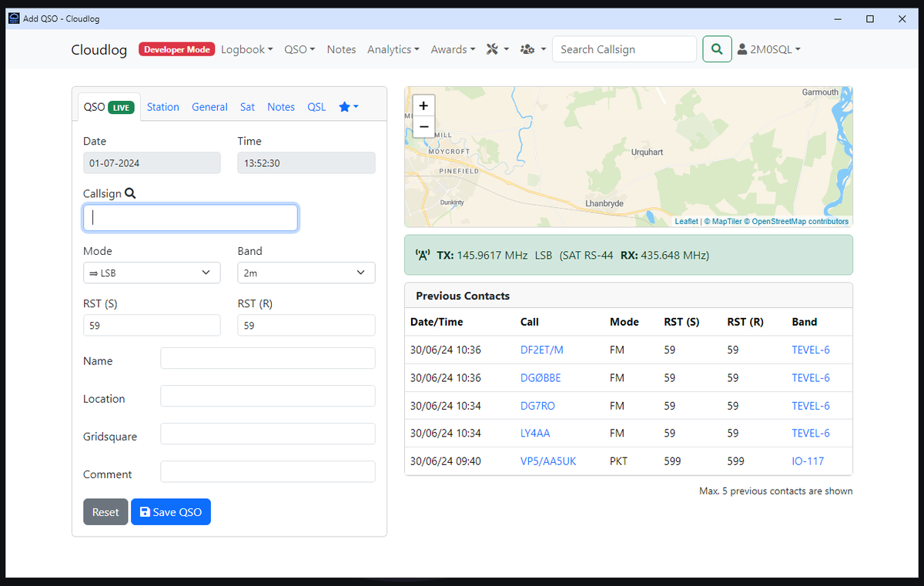Open the 2M0SQL account dropdown
This screenshot has height=586, width=924.
[x=768, y=49]
